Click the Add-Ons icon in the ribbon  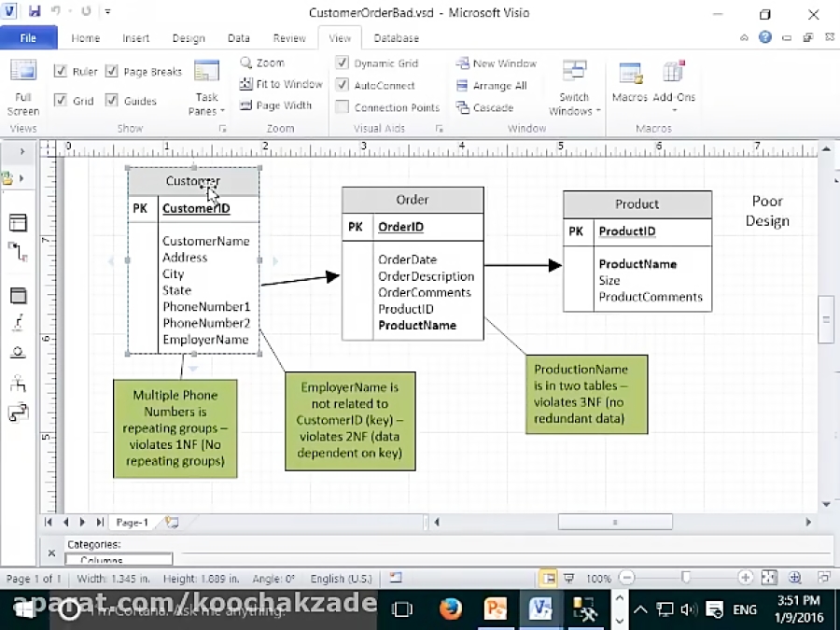click(x=674, y=82)
